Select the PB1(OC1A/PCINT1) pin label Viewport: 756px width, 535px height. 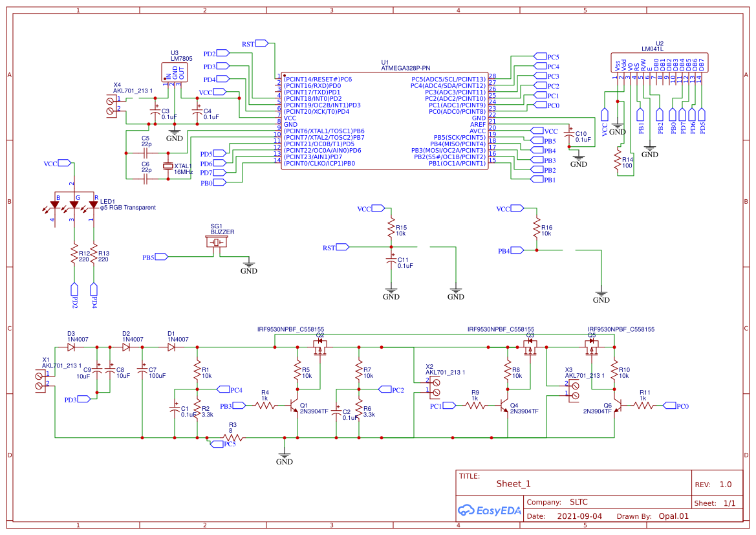pos(457,163)
